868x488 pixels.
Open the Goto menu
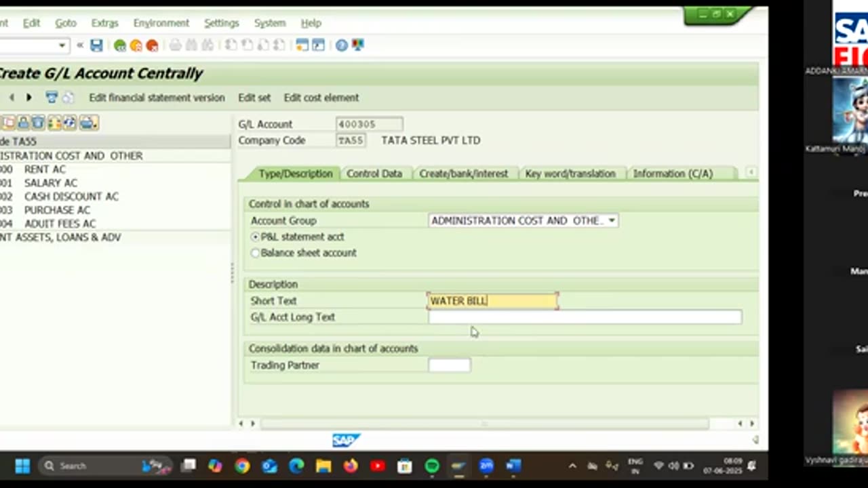[x=66, y=23]
